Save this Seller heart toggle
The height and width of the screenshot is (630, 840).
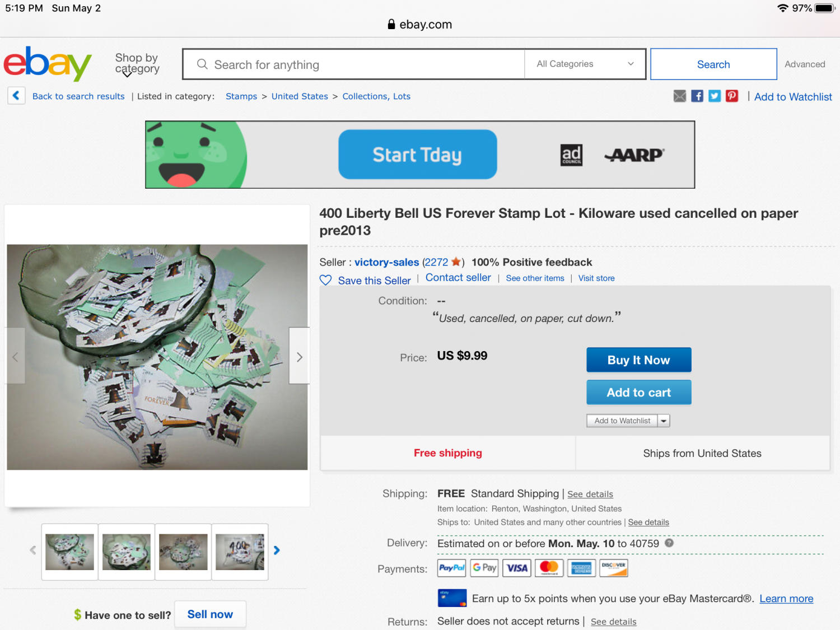(325, 280)
